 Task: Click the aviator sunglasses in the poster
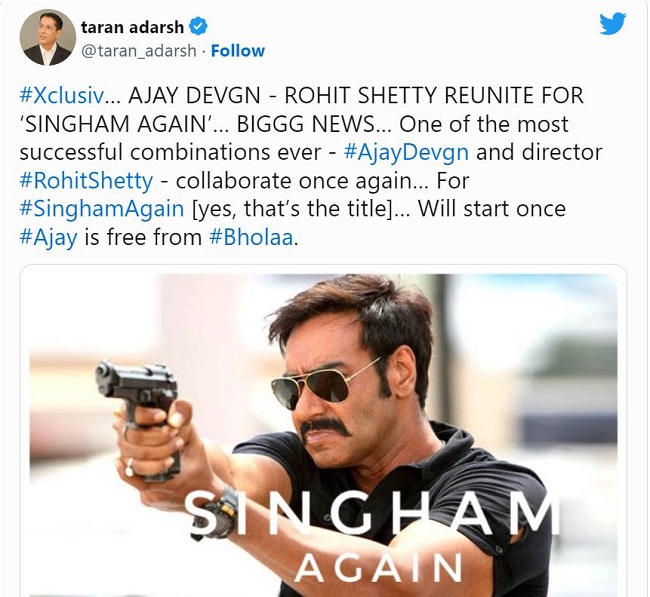325,384
